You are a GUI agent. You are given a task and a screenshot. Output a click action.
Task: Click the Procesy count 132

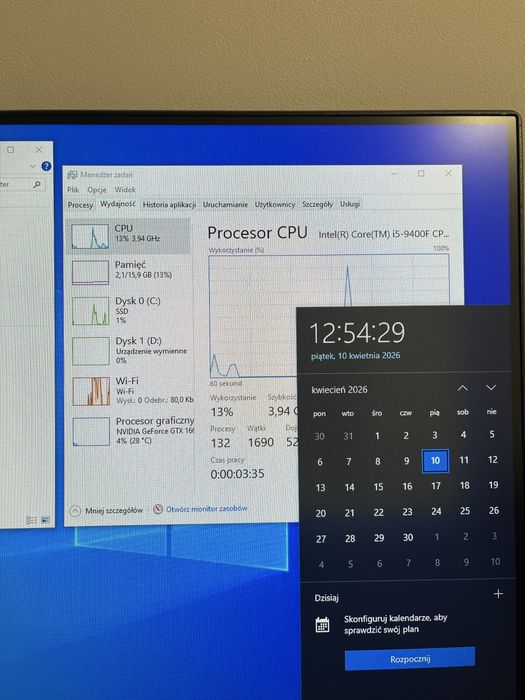point(221,442)
